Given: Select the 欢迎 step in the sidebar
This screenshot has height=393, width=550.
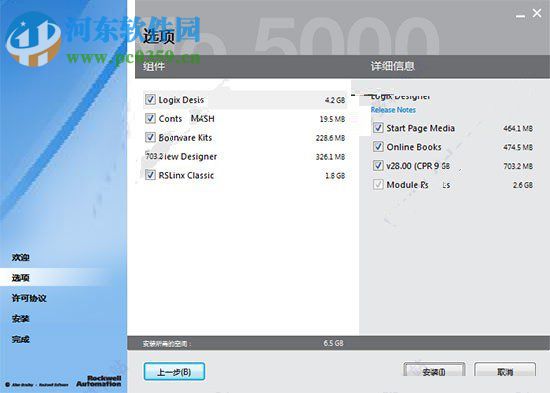Looking at the screenshot, I should coord(21,258).
